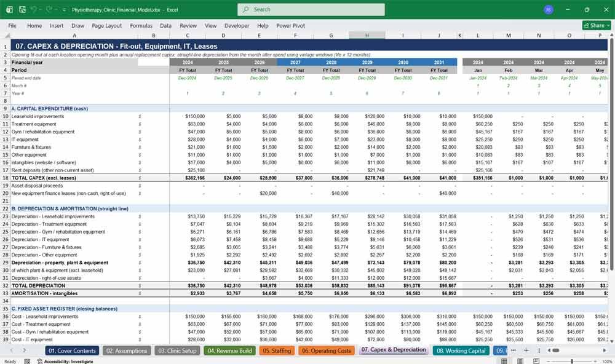615x364 pixels.
Task: Click the more sheets ellipsis button
Action: (x=514, y=350)
